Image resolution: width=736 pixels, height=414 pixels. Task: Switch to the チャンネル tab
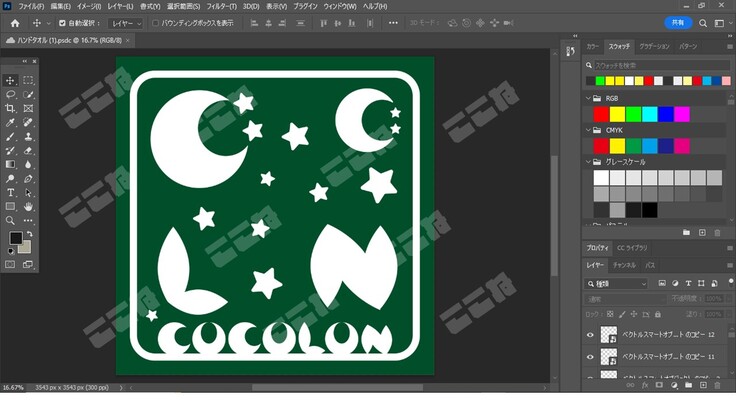[624, 265]
